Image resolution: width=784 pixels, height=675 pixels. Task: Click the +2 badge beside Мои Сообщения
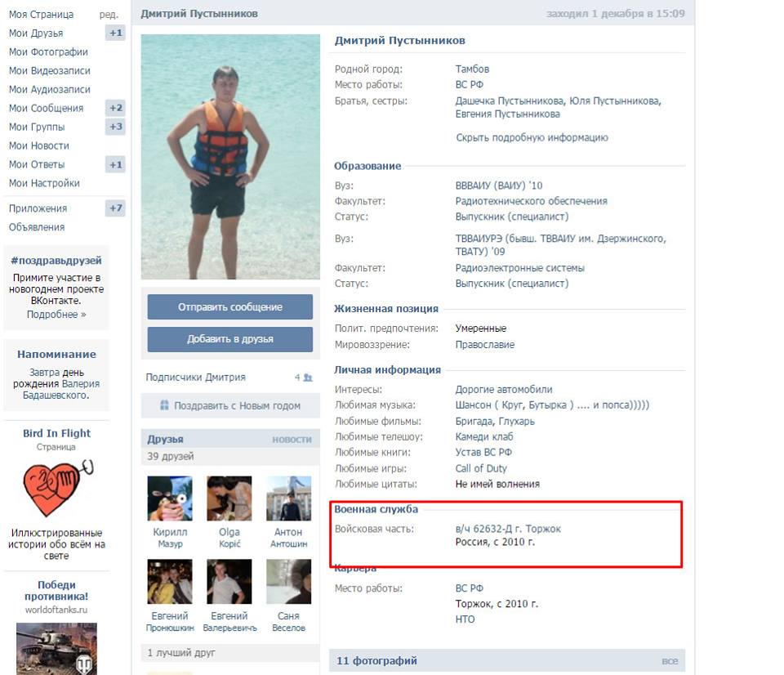coord(115,108)
